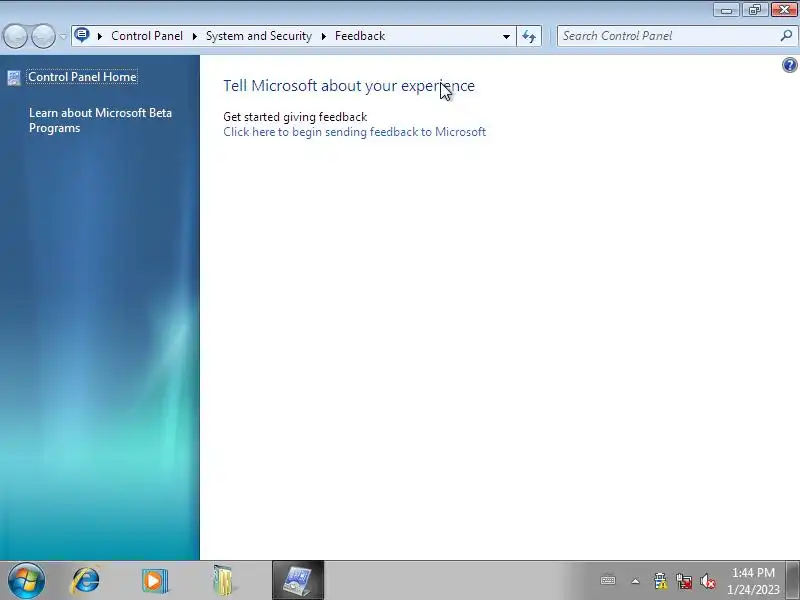The height and width of the screenshot is (600, 800).
Task: Click the Forward navigation button
Action: pyautogui.click(x=43, y=36)
